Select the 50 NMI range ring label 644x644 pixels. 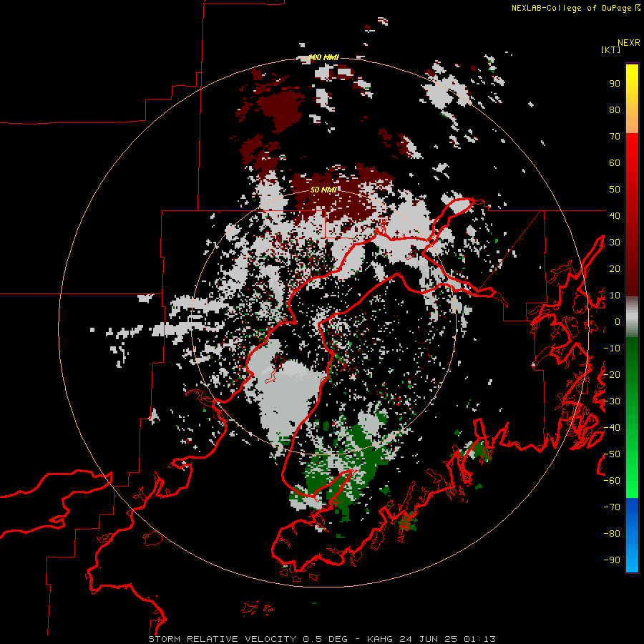(323, 190)
